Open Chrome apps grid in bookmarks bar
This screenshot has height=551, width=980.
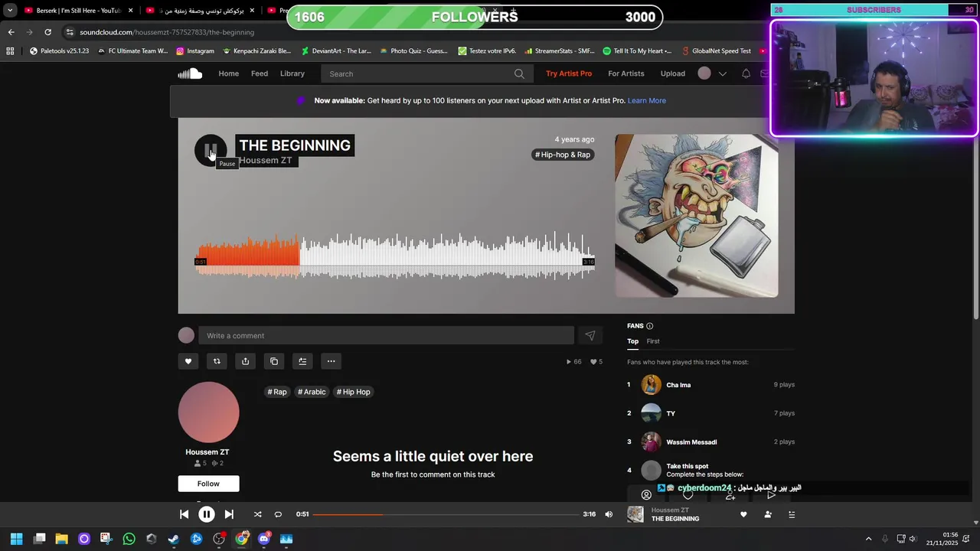[10, 51]
